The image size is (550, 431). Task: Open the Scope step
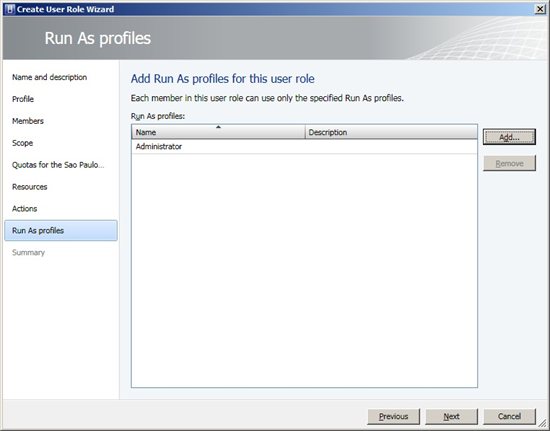tap(22, 143)
